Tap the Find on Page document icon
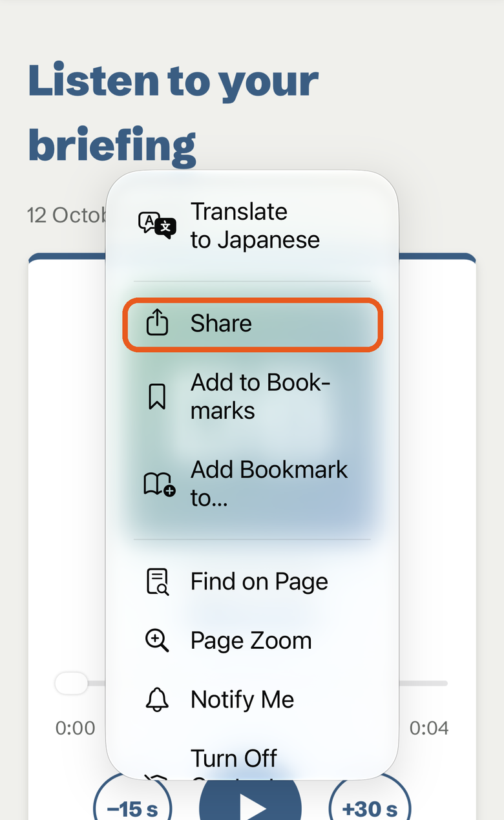 pyautogui.click(x=158, y=582)
